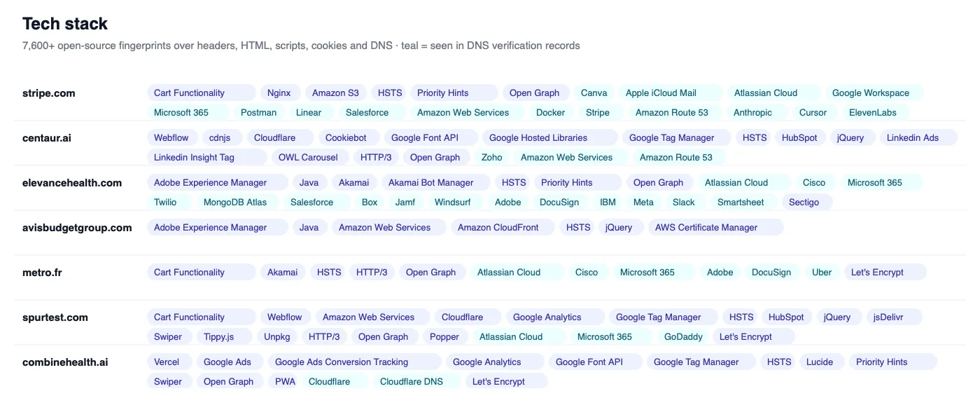This screenshot has width=980, height=405.
Task: Select the Apple iCloud Mail tag
Action: [671, 93]
